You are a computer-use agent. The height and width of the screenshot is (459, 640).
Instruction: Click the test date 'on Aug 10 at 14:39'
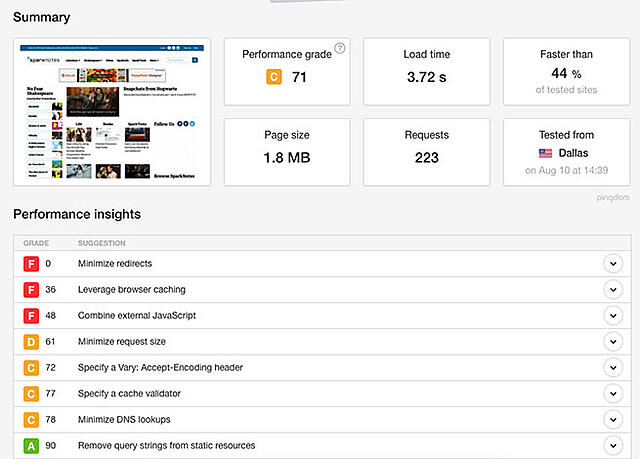tap(567, 171)
